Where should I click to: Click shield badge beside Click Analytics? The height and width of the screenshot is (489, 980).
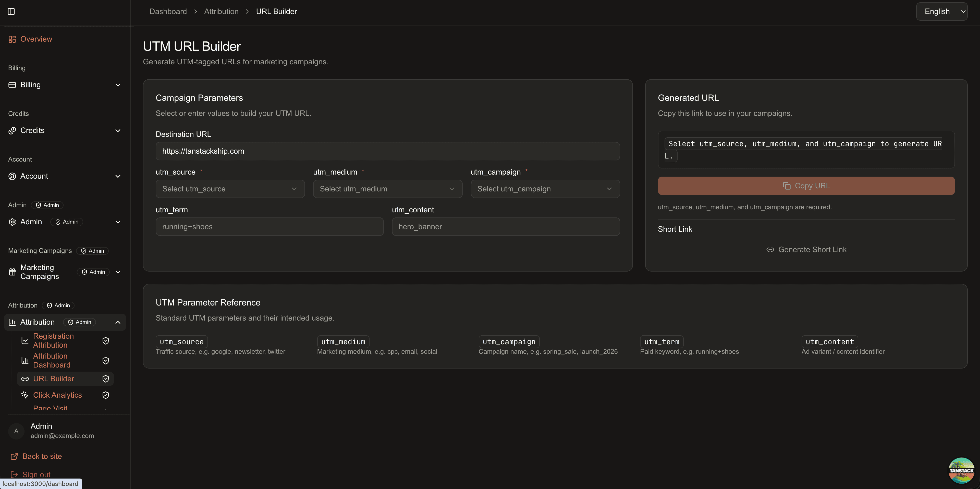(x=106, y=395)
